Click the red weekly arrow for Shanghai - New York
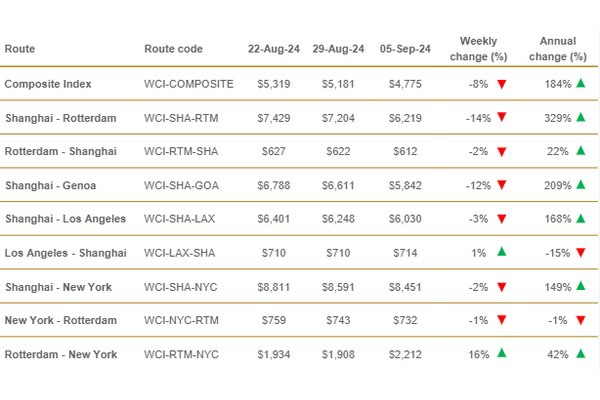This screenshot has width=600, height=400. [501, 287]
